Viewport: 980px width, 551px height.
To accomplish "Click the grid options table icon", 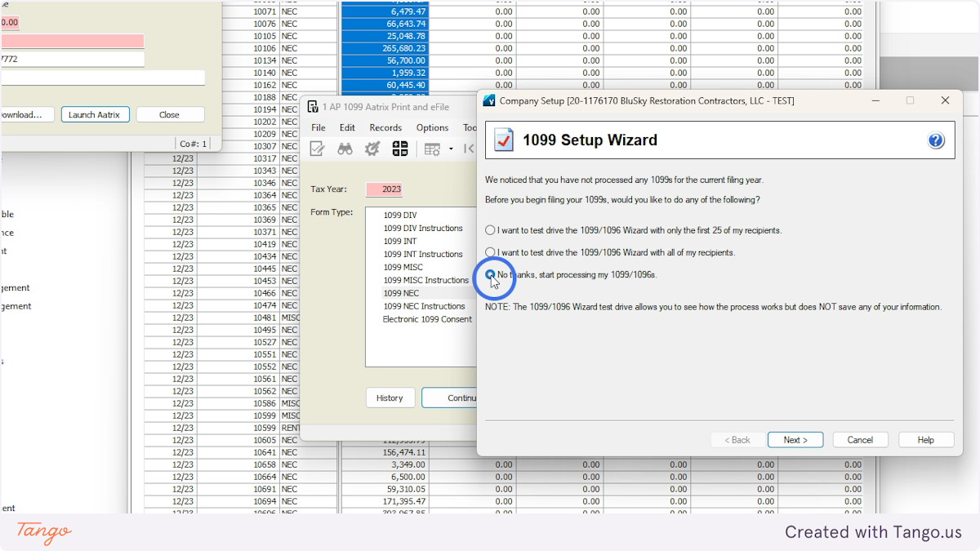I will (432, 149).
